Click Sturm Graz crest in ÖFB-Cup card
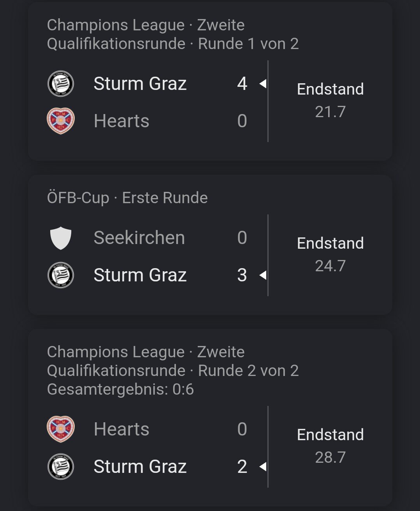 61,275
